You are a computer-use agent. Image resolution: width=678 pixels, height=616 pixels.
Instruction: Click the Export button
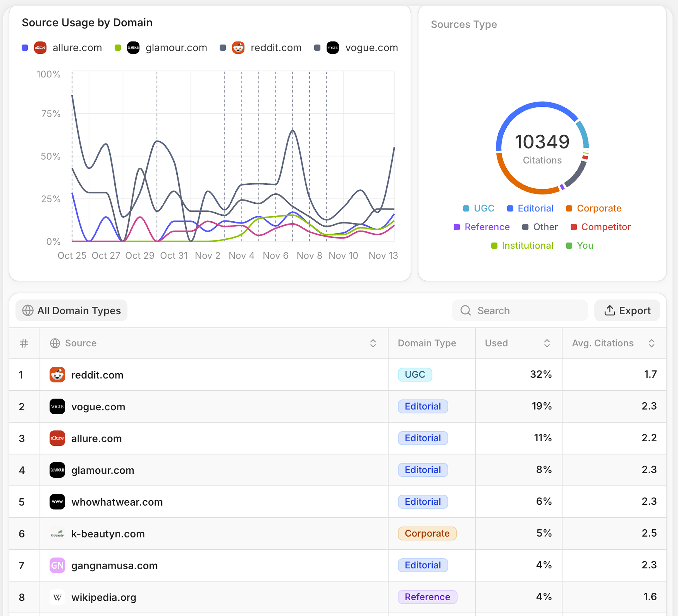627,310
